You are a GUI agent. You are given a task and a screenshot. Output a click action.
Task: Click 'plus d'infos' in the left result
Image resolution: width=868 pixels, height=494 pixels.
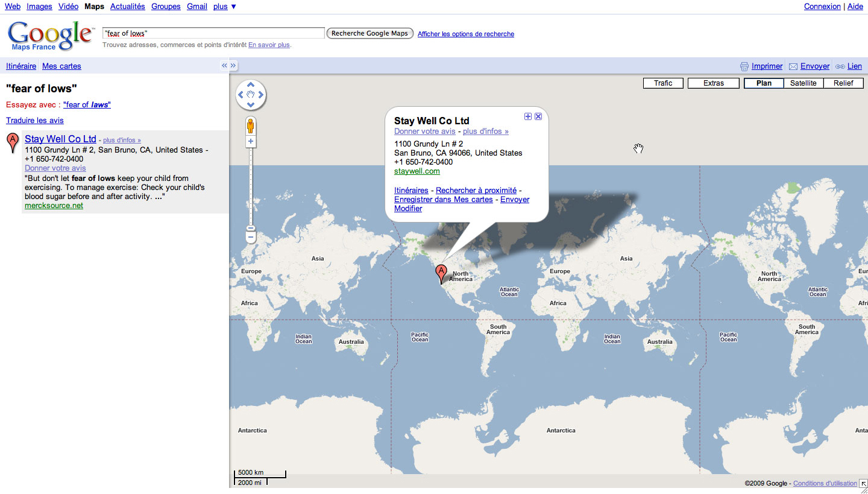coord(122,140)
